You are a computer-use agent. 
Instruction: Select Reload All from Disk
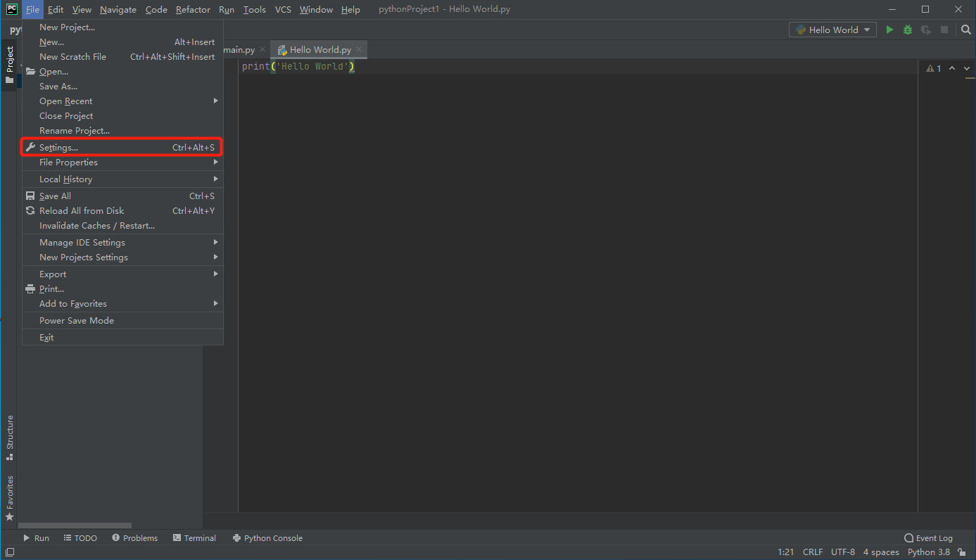[x=122, y=211]
